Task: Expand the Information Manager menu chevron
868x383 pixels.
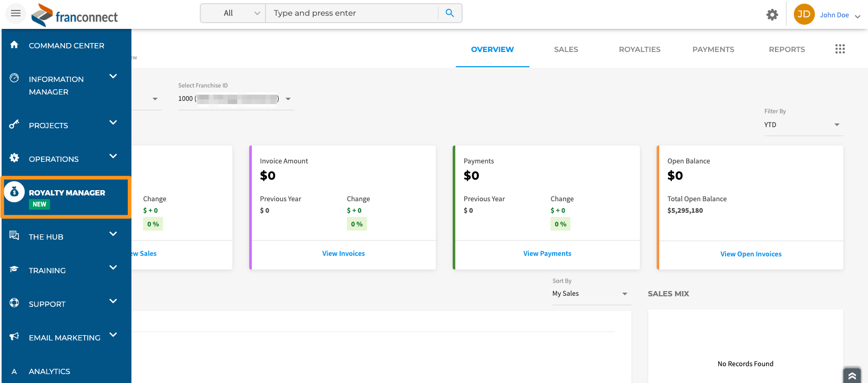Action: tap(113, 76)
